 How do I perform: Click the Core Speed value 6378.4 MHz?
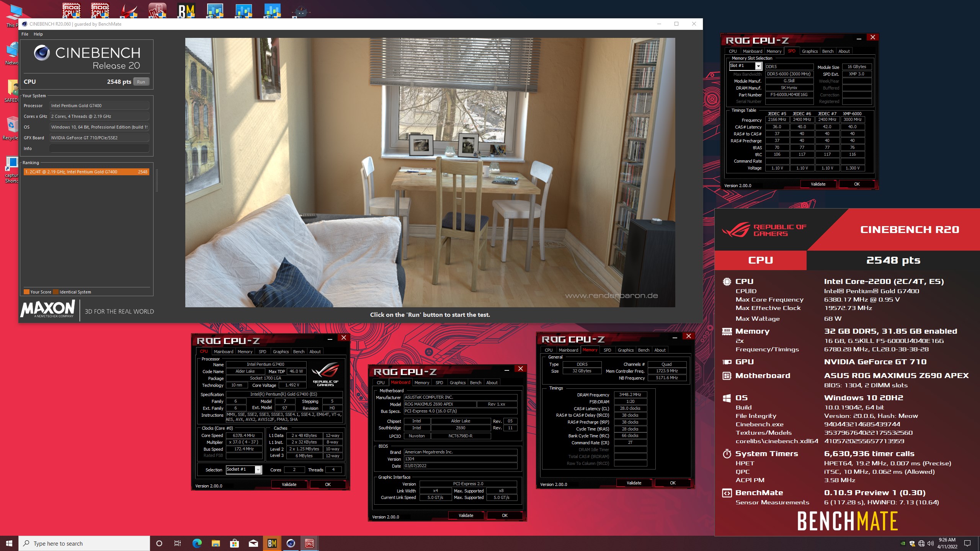244,435
